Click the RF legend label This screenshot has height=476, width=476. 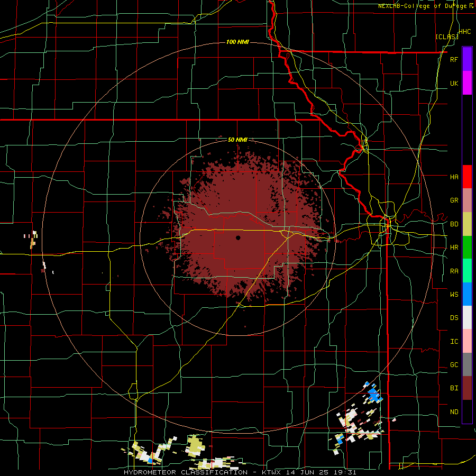454,59
